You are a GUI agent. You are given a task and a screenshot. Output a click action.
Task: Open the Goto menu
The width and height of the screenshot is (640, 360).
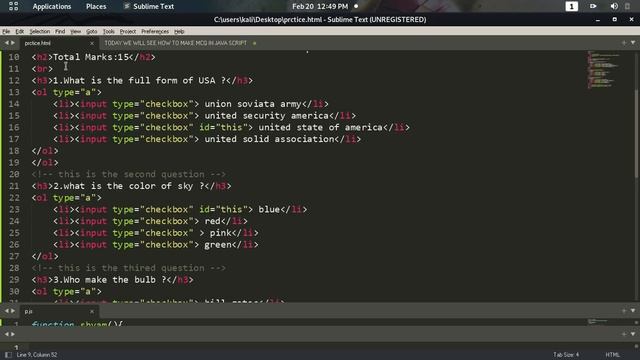pos(92,31)
